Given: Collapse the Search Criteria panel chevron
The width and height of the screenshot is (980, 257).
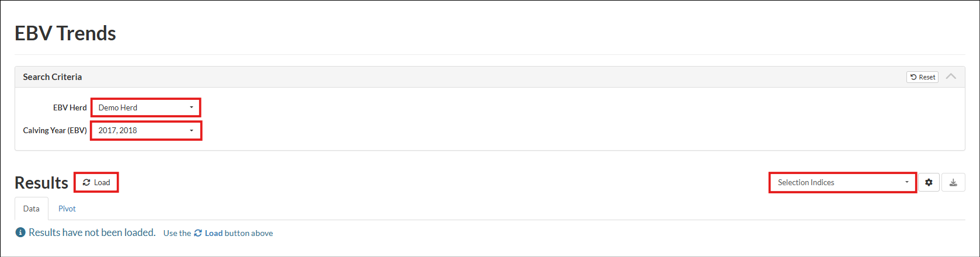Looking at the screenshot, I should (951, 77).
